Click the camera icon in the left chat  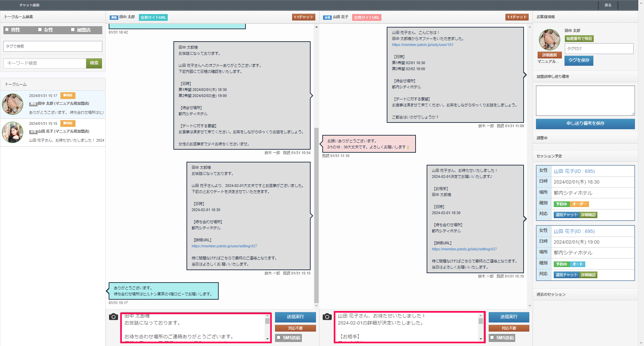click(113, 316)
